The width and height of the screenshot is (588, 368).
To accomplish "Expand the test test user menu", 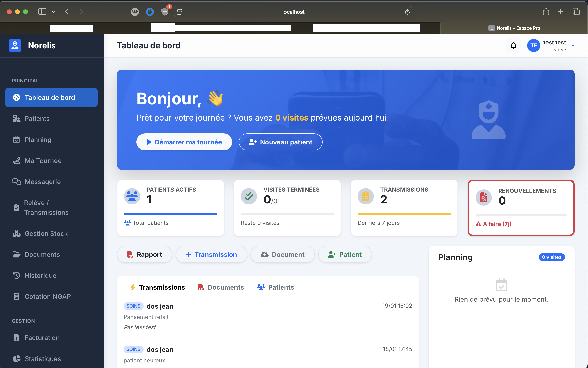I will click(573, 45).
